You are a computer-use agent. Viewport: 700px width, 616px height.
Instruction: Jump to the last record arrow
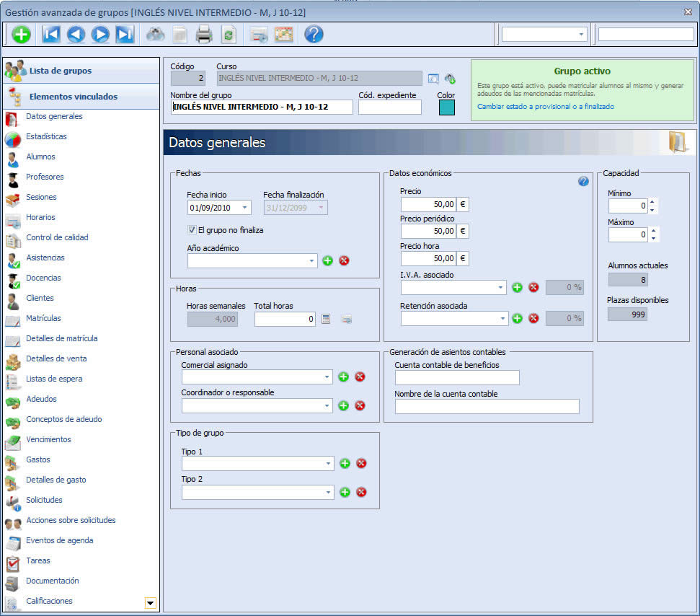pos(125,35)
